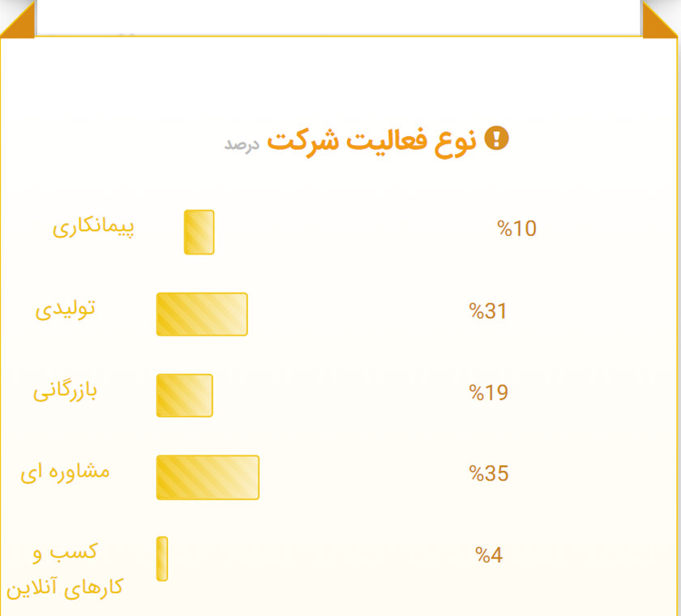The width and height of the screenshot is (681, 616).
Task: Click the پیمانکاری category label
Action: [x=94, y=227]
